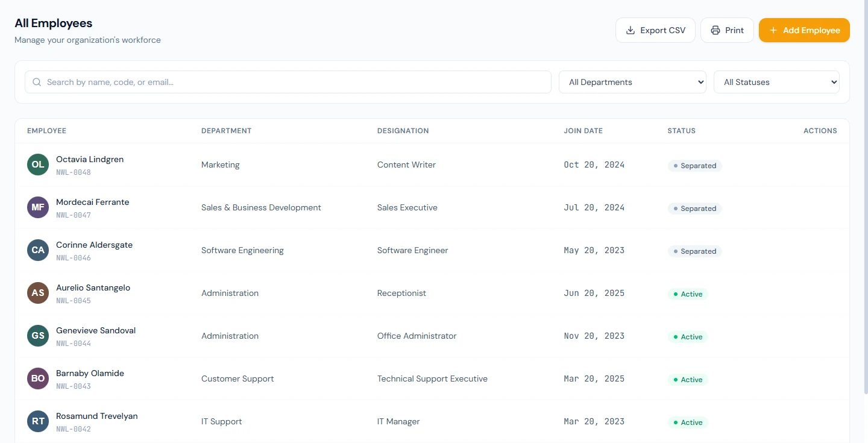Click the plus icon in Add Employee

point(773,30)
